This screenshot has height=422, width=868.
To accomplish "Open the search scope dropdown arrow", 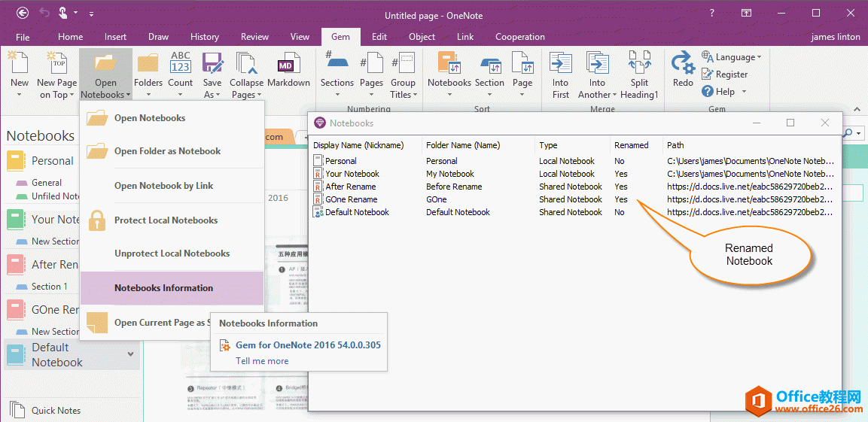I will (x=858, y=133).
